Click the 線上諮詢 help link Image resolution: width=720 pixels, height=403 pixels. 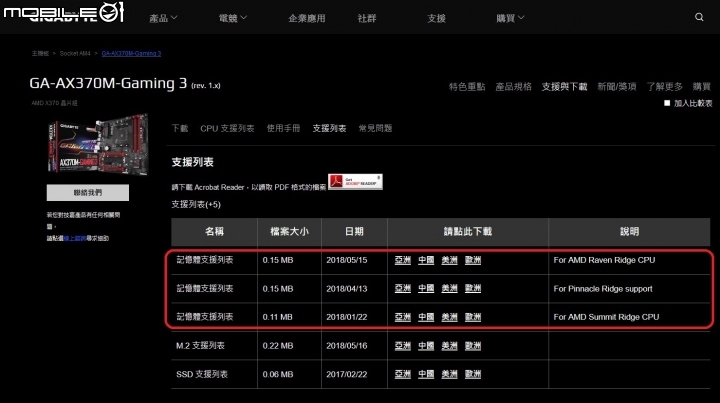click(75, 238)
